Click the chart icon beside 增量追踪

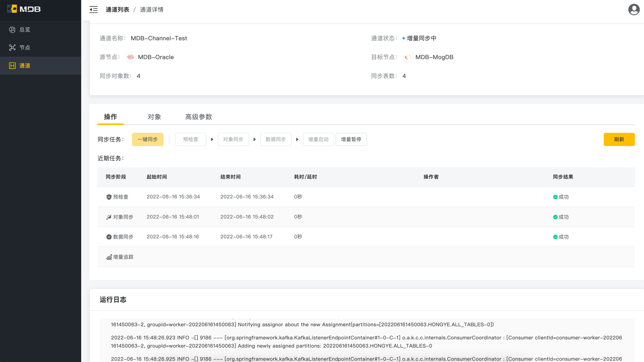[x=109, y=257]
